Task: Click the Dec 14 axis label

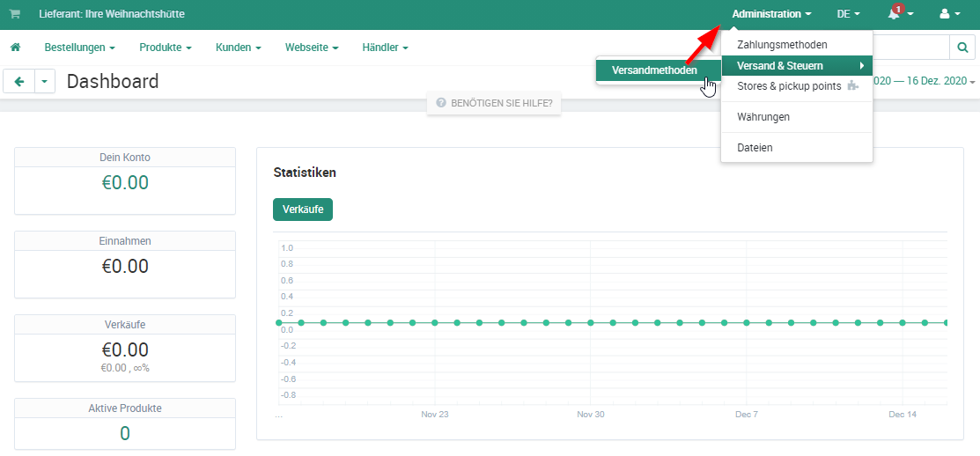Action: (x=903, y=414)
